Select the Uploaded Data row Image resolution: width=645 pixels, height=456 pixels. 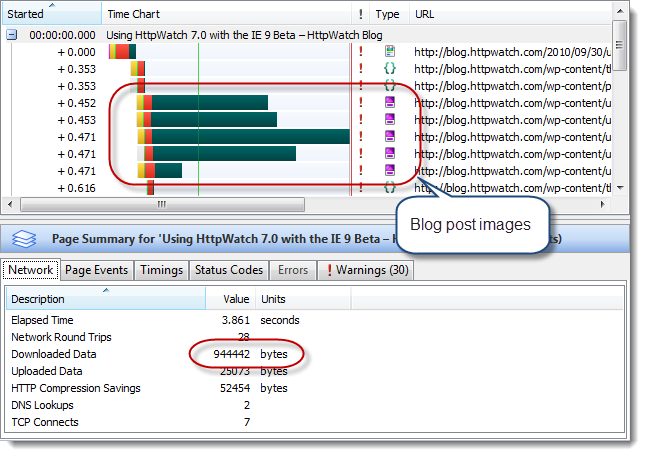pos(315,371)
